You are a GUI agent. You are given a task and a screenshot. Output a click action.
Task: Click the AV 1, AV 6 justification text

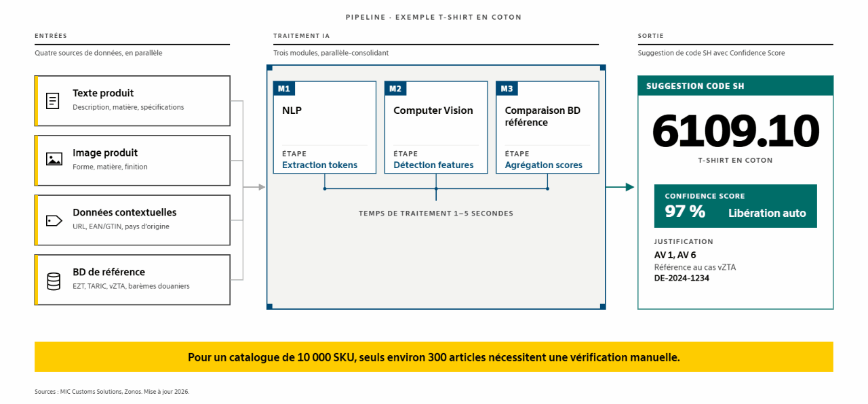tap(675, 256)
